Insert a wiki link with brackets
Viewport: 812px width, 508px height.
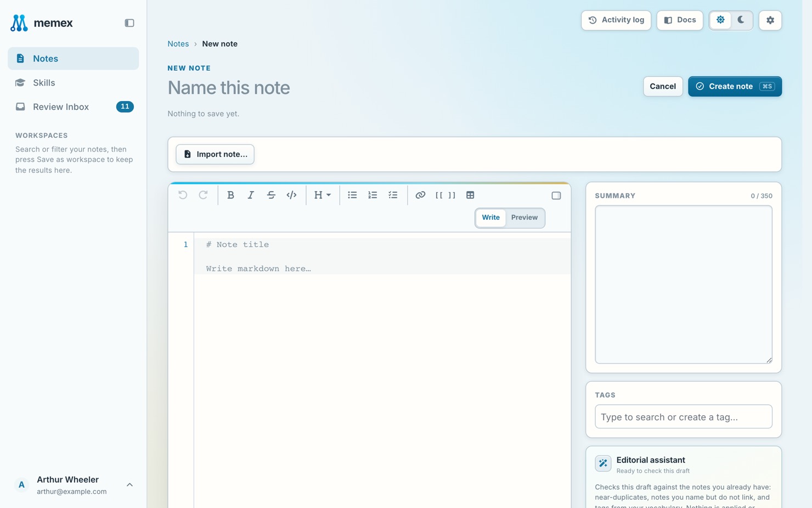[x=446, y=195]
